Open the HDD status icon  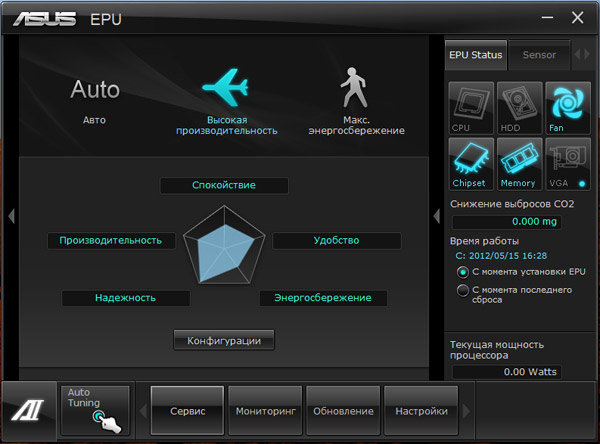click(x=520, y=108)
